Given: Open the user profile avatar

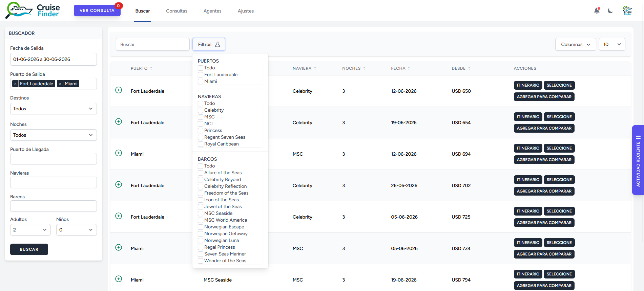Looking at the screenshot, I should 627,11.
